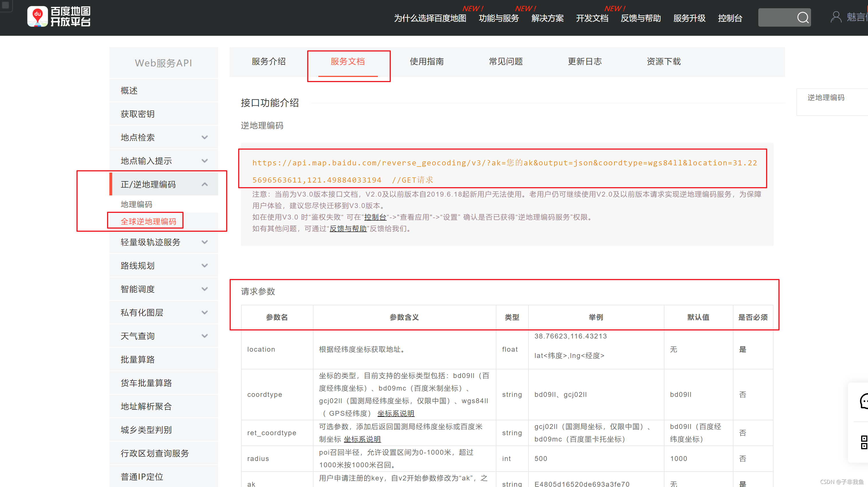Open 坐标系说明 link in ret_coordtype row

click(x=362, y=439)
